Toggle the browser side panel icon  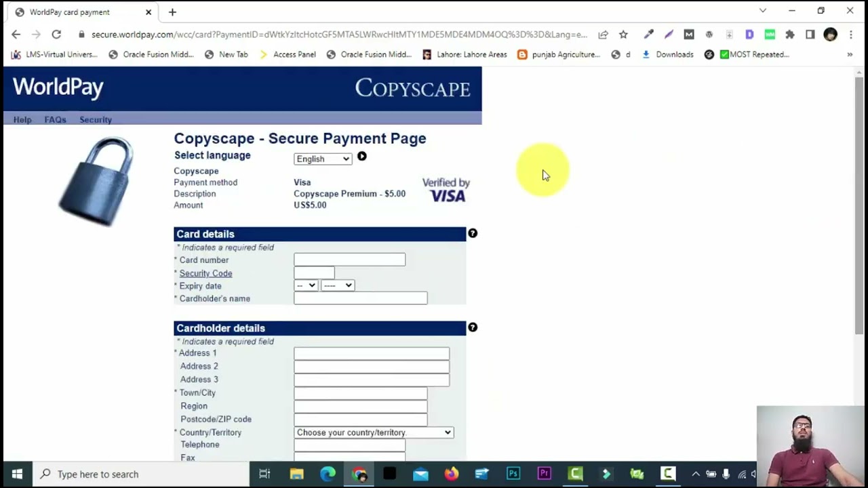click(810, 35)
